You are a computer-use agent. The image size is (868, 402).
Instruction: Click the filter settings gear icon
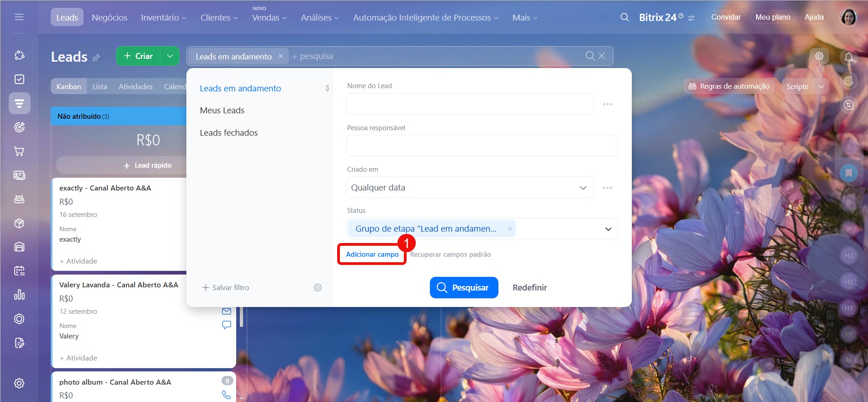click(x=318, y=287)
